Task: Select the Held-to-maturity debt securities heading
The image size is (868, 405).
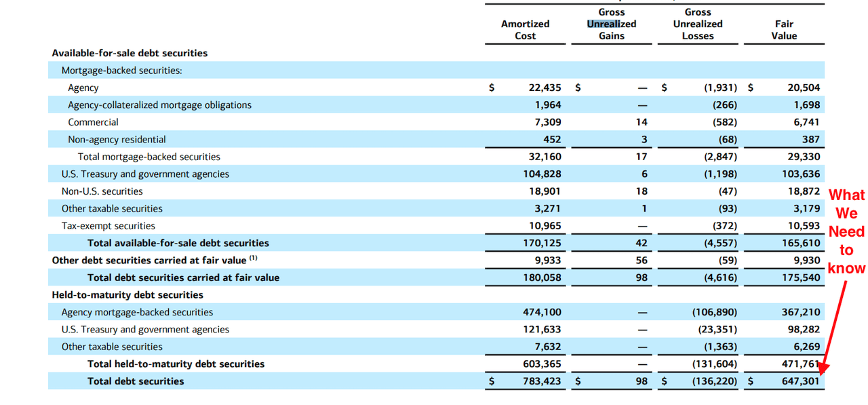Action: click(127, 295)
